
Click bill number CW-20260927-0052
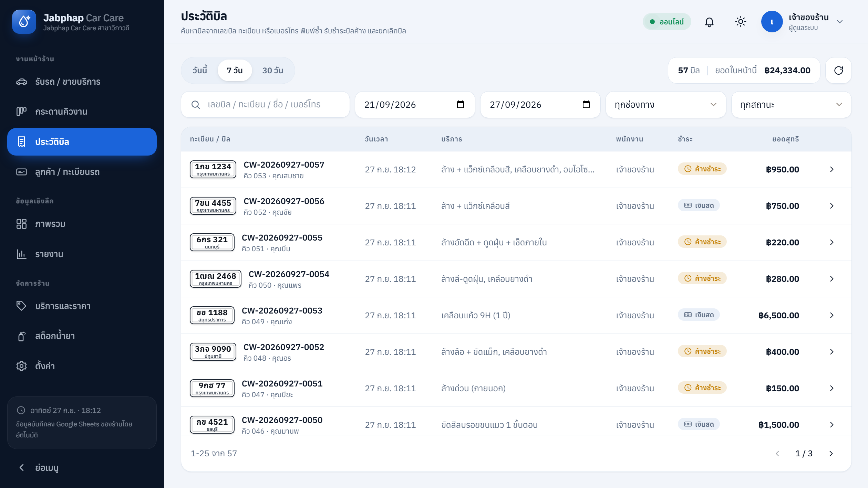click(x=283, y=347)
